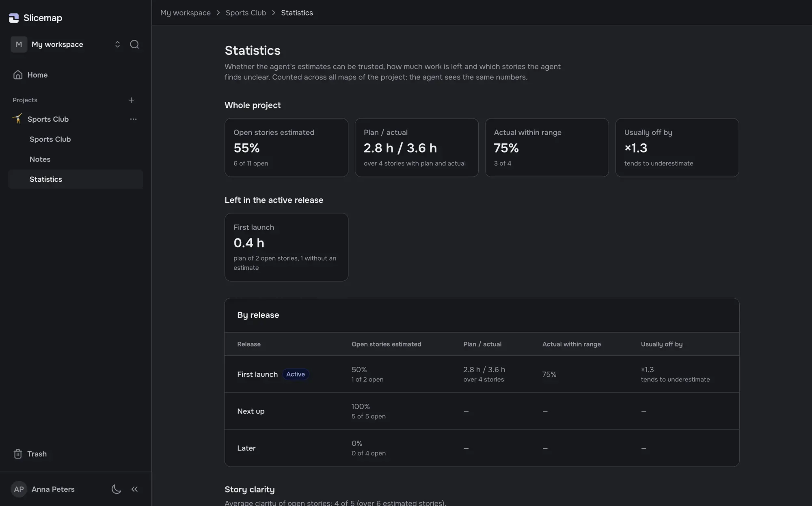Click My workspace breadcrumb link
The height and width of the screenshot is (506, 812).
point(186,13)
